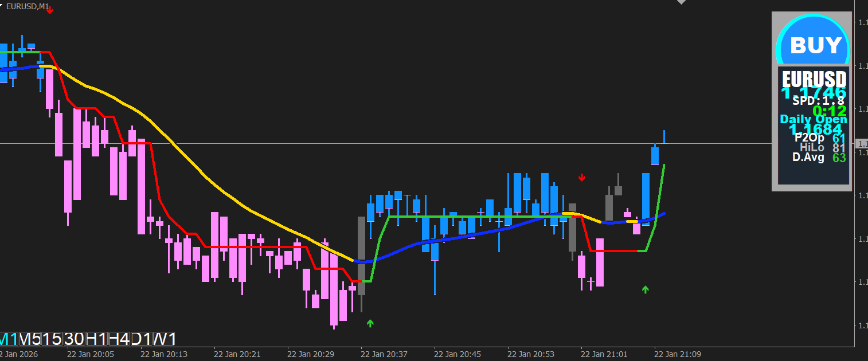Select the 30 minute timeframe button
The height and width of the screenshot is (361, 868).
(x=74, y=339)
